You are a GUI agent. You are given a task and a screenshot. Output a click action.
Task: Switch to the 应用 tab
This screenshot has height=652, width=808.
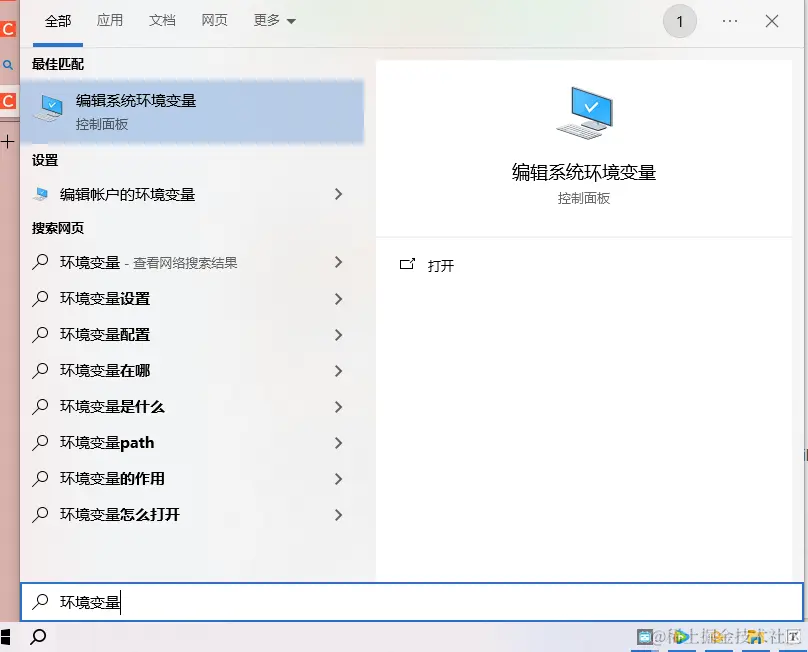click(x=110, y=20)
